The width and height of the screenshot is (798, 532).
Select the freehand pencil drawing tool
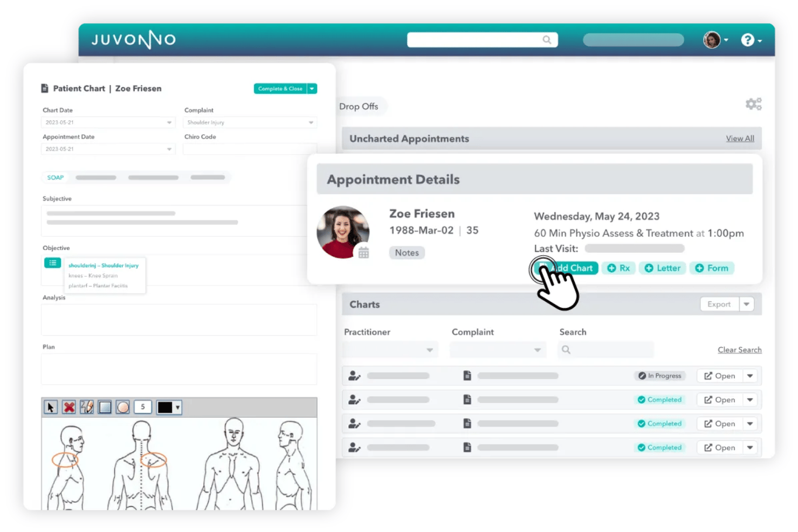87,407
